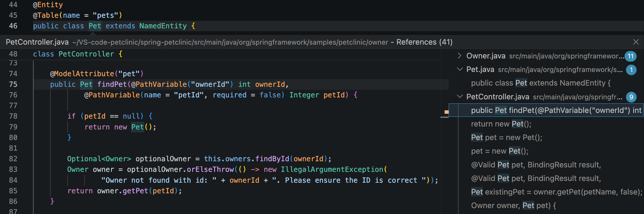The width and height of the screenshot is (644, 214).
Task: Click 'orElseThrow' call on line 83
Action: pos(210,169)
